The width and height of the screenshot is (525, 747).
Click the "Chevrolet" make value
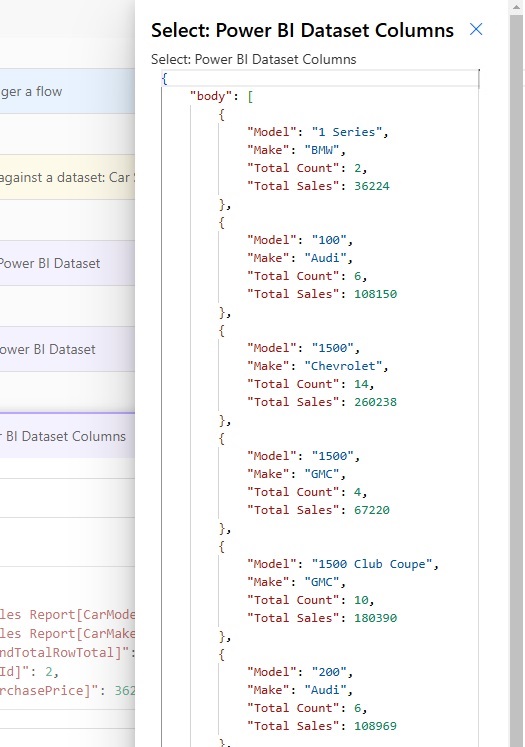343,366
